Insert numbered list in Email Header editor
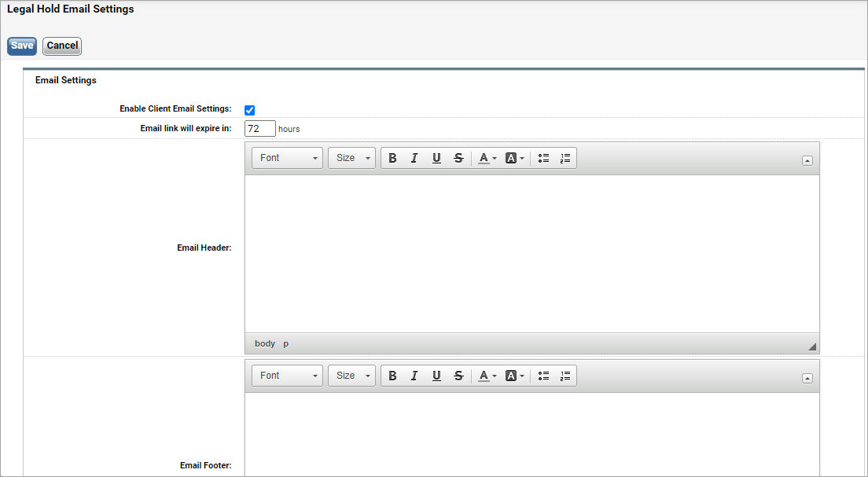 (x=565, y=158)
